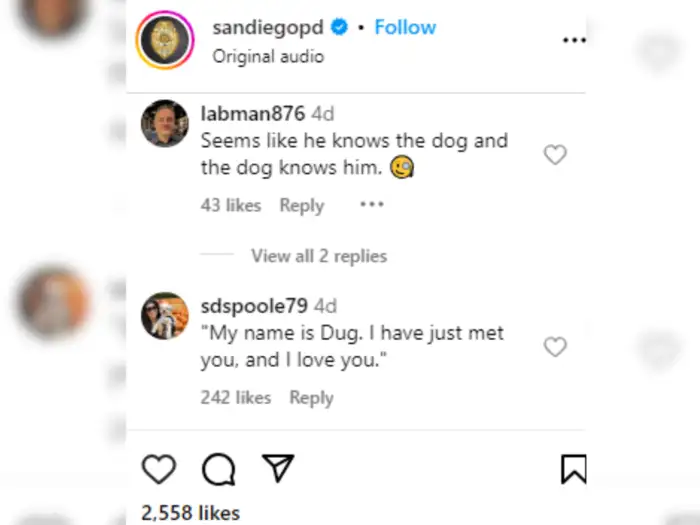
Task: Reply to sdspoole79's comment
Action: tap(311, 397)
